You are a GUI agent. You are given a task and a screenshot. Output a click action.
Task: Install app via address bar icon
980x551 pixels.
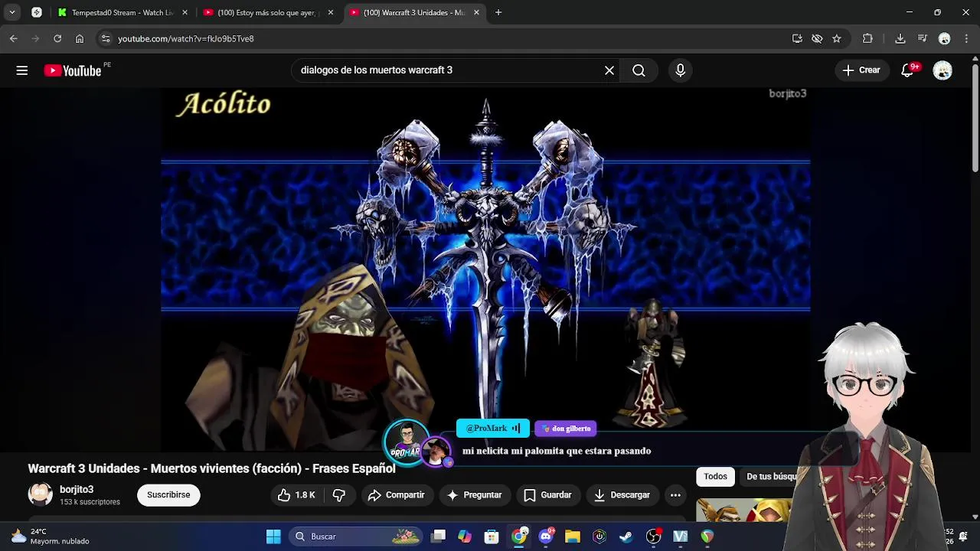[797, 38]
